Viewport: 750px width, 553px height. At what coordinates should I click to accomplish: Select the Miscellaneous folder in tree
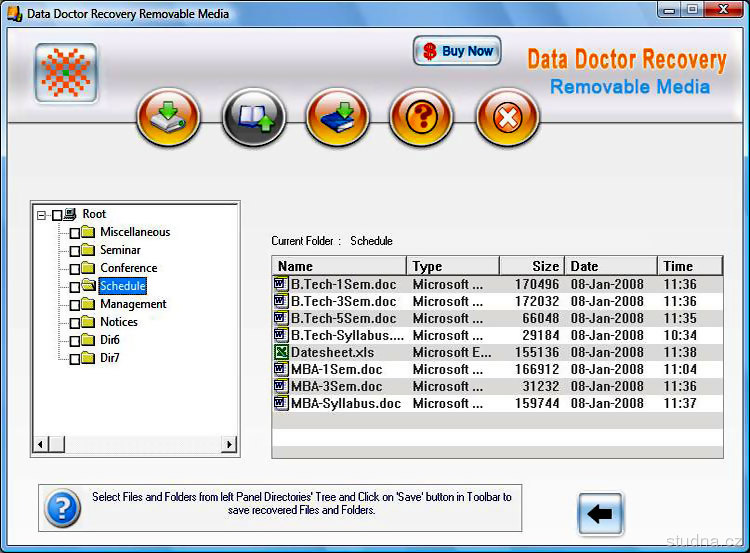click(135, 232)
